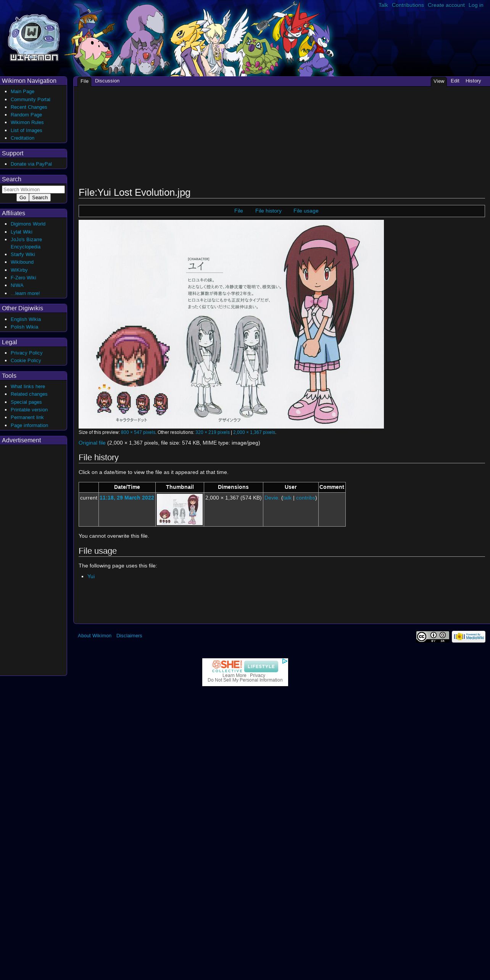Open the Creative Commons BY-SA license badge
490x980 pixels.
tap(432, 637)
